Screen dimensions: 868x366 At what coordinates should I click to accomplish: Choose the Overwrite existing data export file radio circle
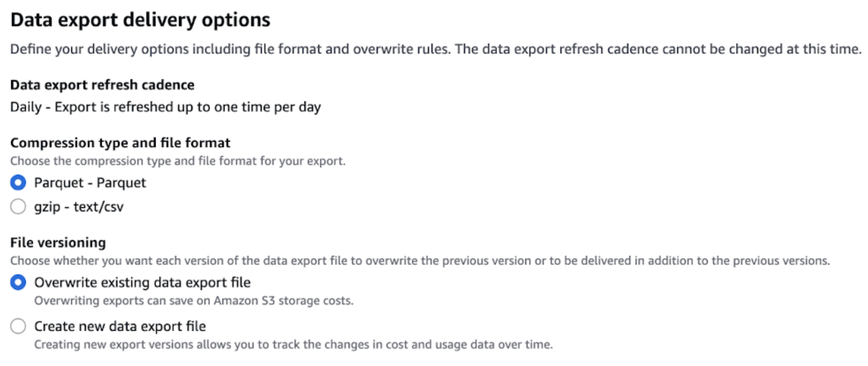[x=18, y=282]
